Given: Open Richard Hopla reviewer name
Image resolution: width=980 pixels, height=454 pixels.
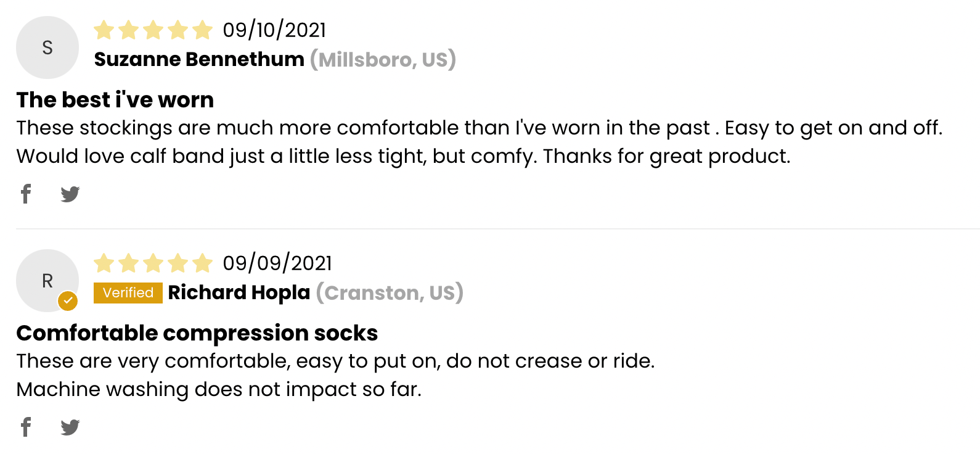Looking at the screenshot, I should [239, 292].
